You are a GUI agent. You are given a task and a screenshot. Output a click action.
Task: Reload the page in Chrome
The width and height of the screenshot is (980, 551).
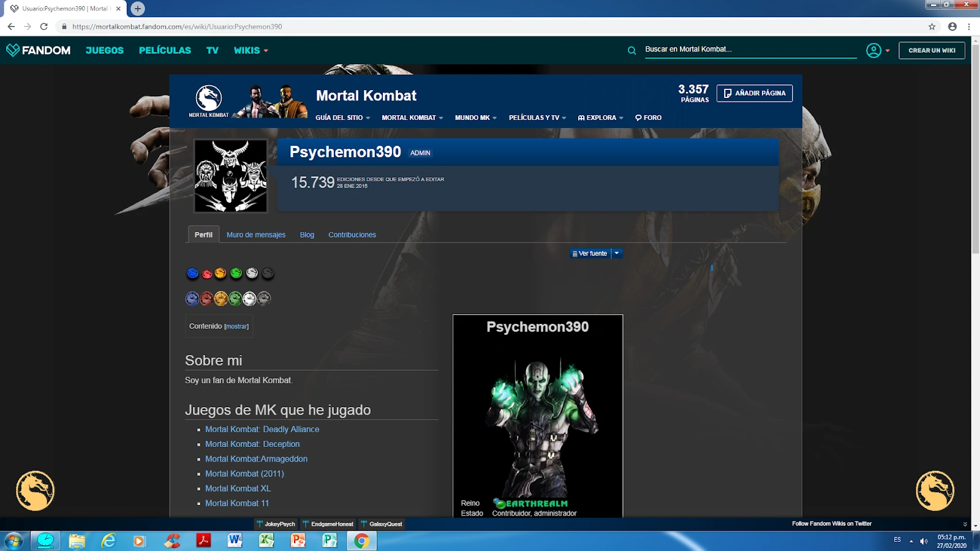pyautogui.click(x=43, y=26)
